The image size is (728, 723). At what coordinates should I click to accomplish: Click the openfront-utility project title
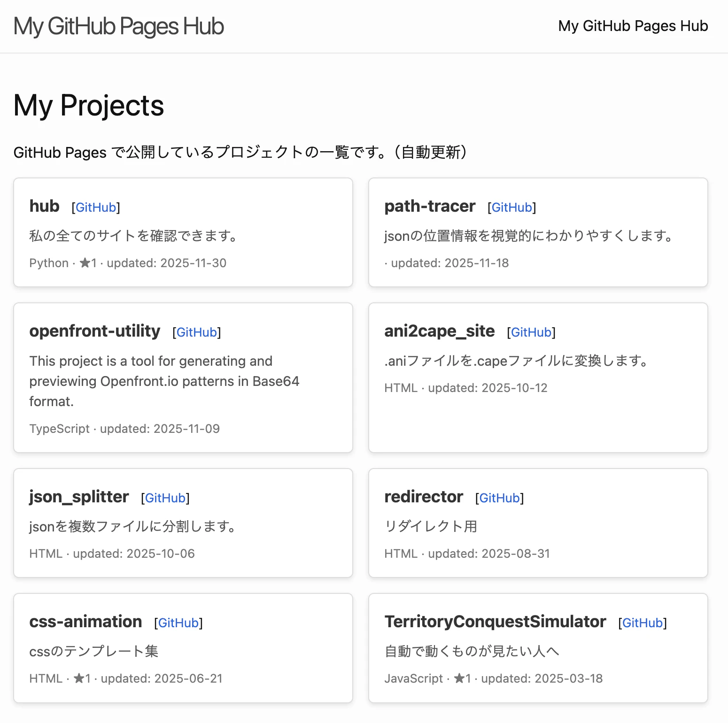coord(95,331)
